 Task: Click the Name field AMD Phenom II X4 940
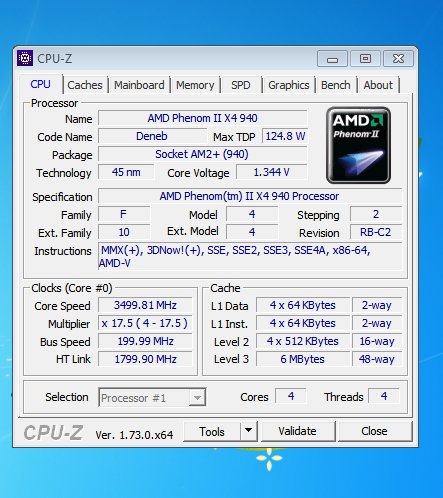203,118
